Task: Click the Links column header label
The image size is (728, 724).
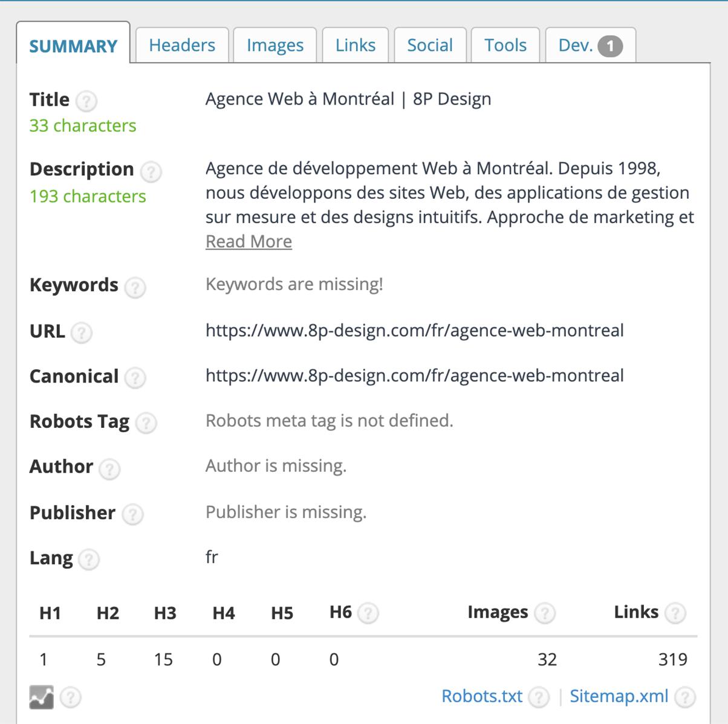Action: [636, 612]
